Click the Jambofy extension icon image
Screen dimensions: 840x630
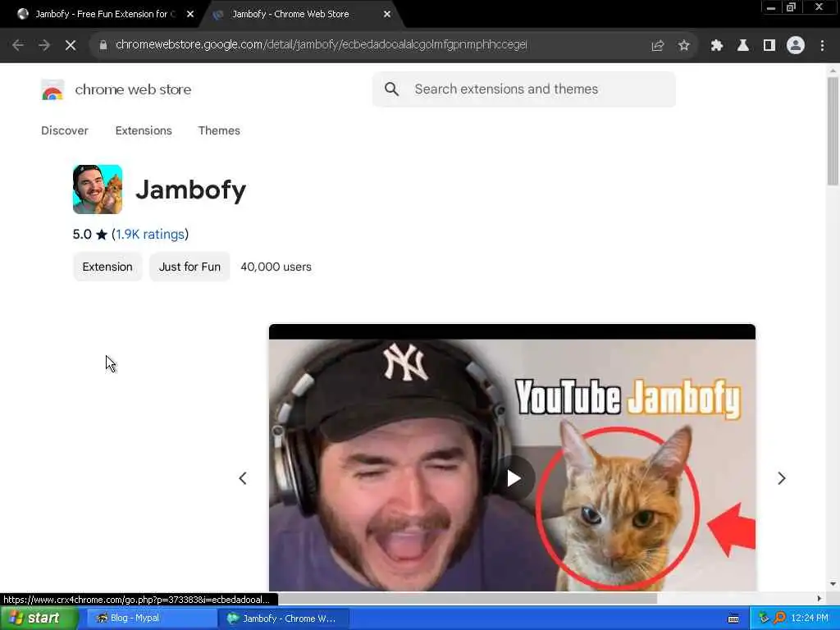coord(98,189)
